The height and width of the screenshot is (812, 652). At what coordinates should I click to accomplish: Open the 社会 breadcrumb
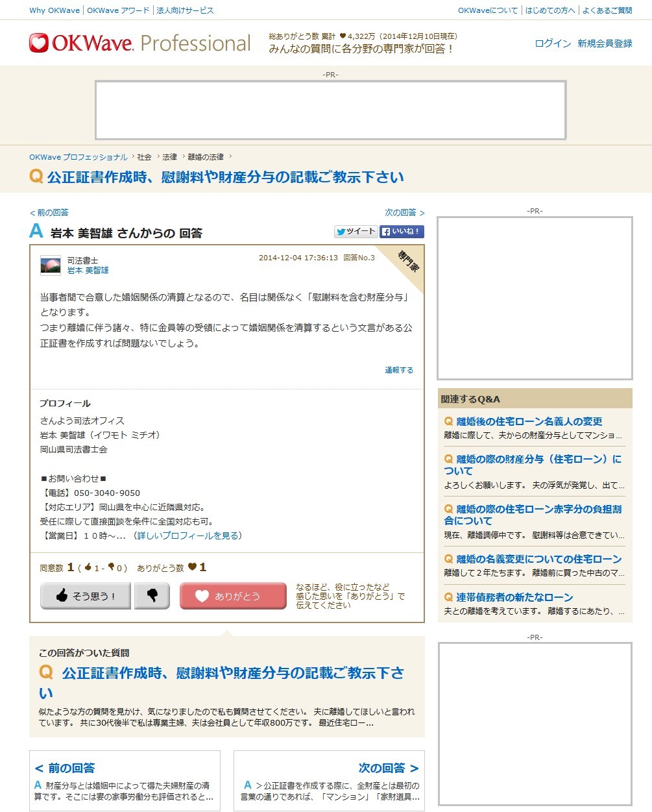pyautogui.click(x=144, y=157)
